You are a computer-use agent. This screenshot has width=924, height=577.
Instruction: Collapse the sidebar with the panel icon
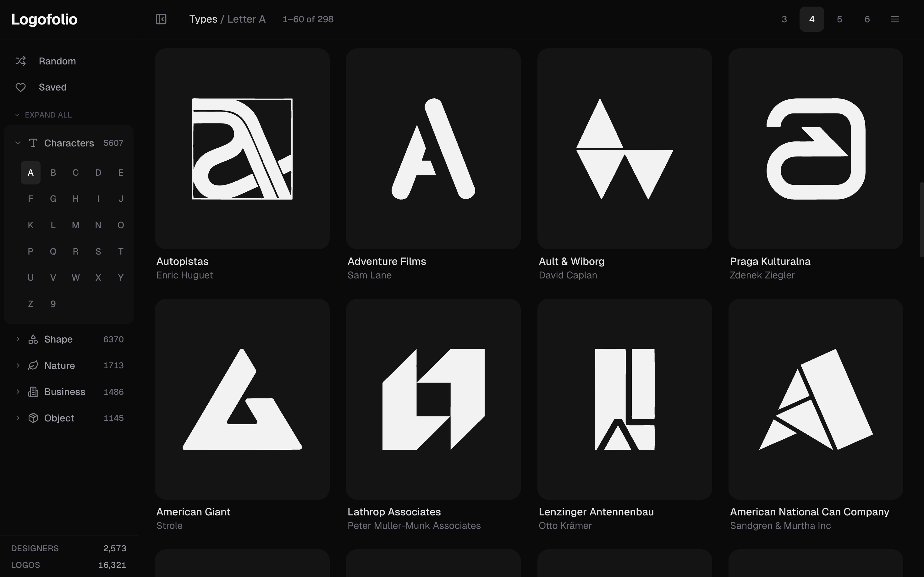[x=161, y=19]
